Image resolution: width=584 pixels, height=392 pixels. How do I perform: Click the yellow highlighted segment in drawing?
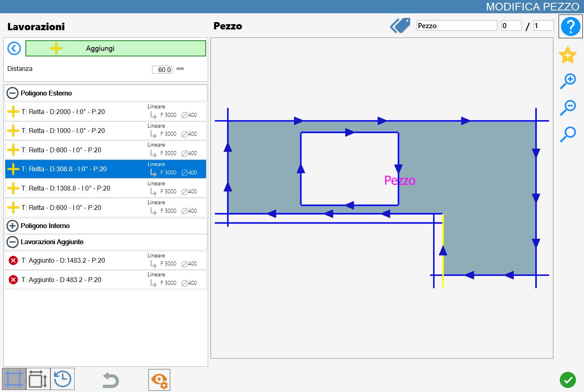pos(443,251)
